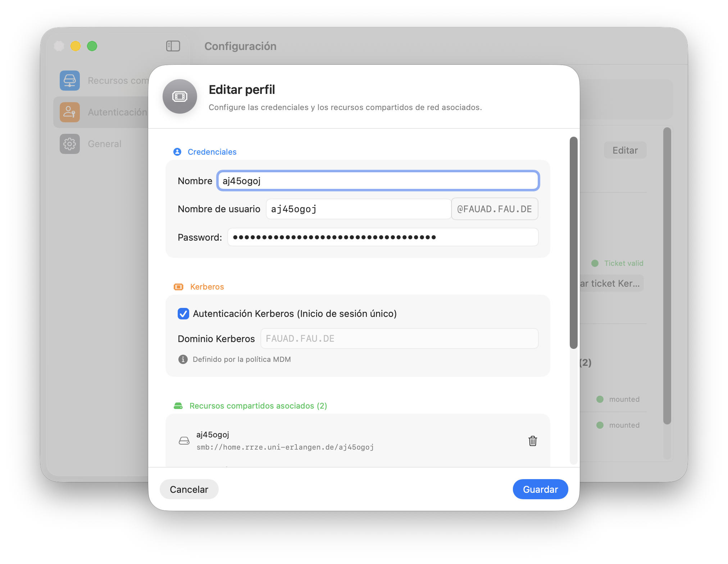
Task: Click the orange Kerberos section icon
Action: coord(178,287)
